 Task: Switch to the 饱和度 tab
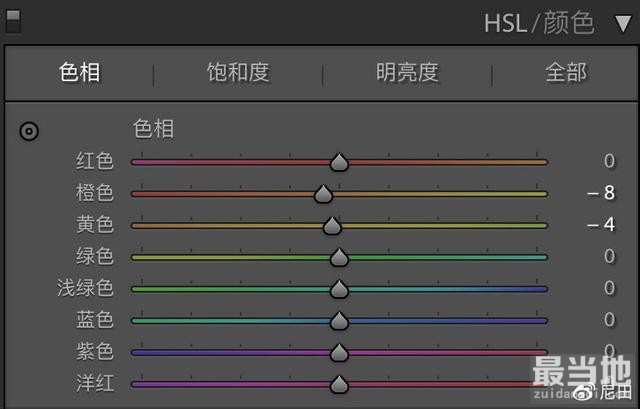tap(238, 72)
